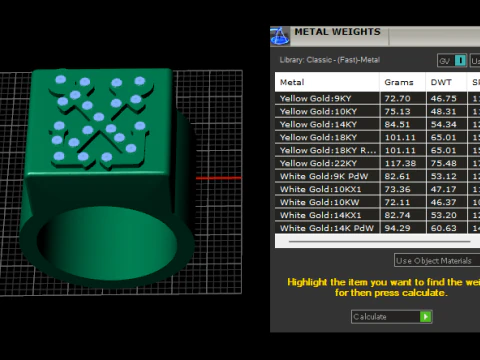Select the White Gold:9K PdW row

377,177
